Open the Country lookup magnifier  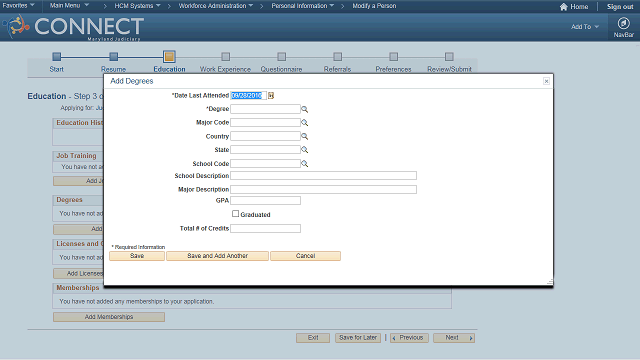pyautogui.click(x=304, y=136)
